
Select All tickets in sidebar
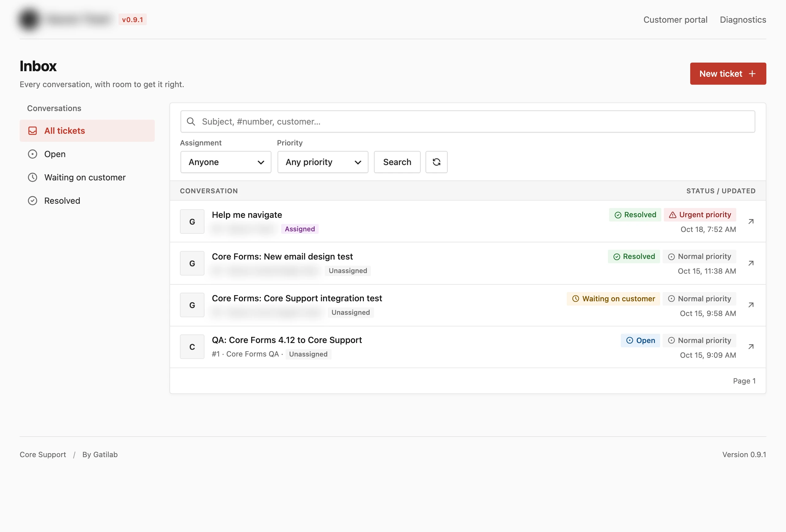(x=87, y=130)
